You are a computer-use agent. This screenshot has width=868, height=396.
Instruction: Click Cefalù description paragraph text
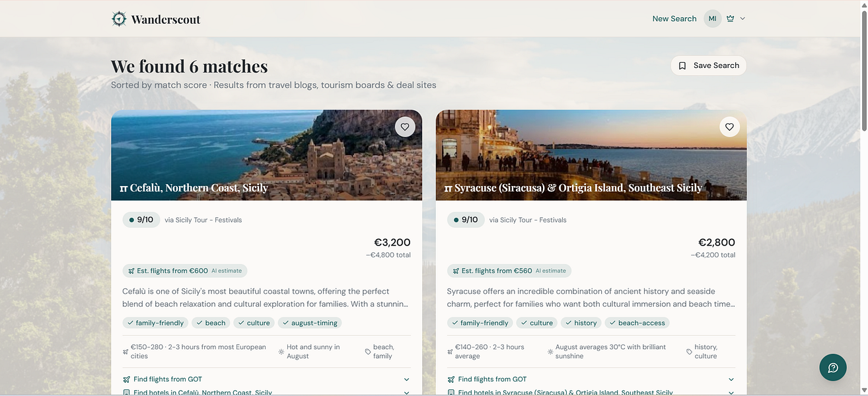pyautogui.click(x=266, y=298)
